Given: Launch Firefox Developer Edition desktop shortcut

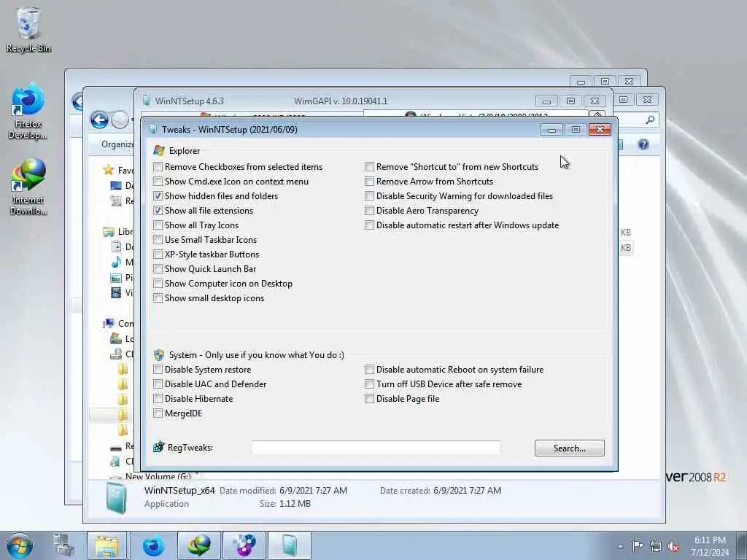Looking at the screenshot, I should (28, 112).
